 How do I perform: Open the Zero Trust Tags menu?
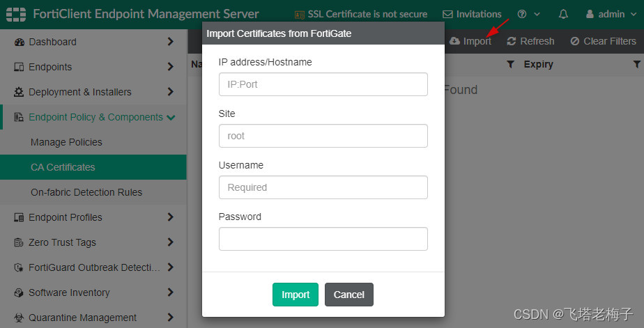tap(93, 242)
